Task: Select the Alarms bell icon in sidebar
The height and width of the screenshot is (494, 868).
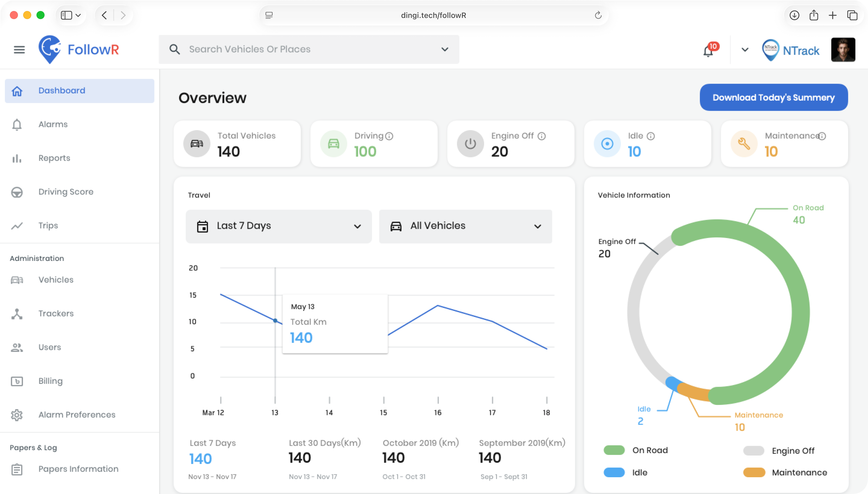Action: (17, 125)
